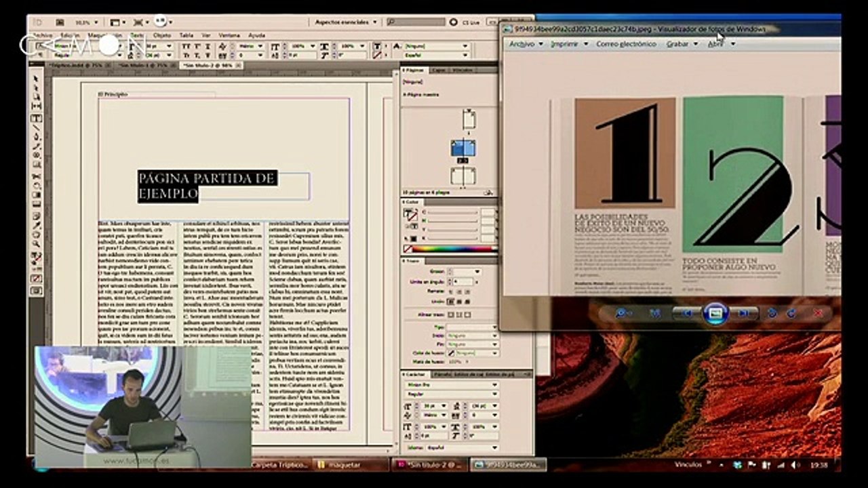
Task: Open the View Options menu icon
Action: click(119, 22)
